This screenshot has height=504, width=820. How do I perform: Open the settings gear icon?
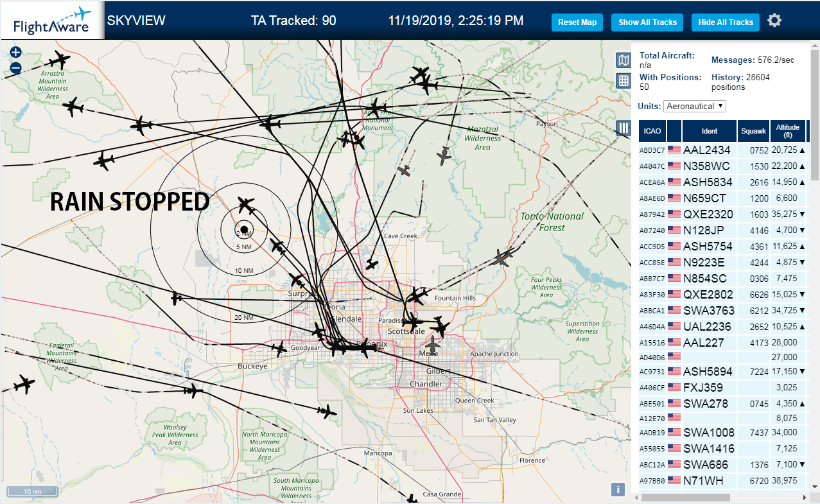[x=774, y=21]
